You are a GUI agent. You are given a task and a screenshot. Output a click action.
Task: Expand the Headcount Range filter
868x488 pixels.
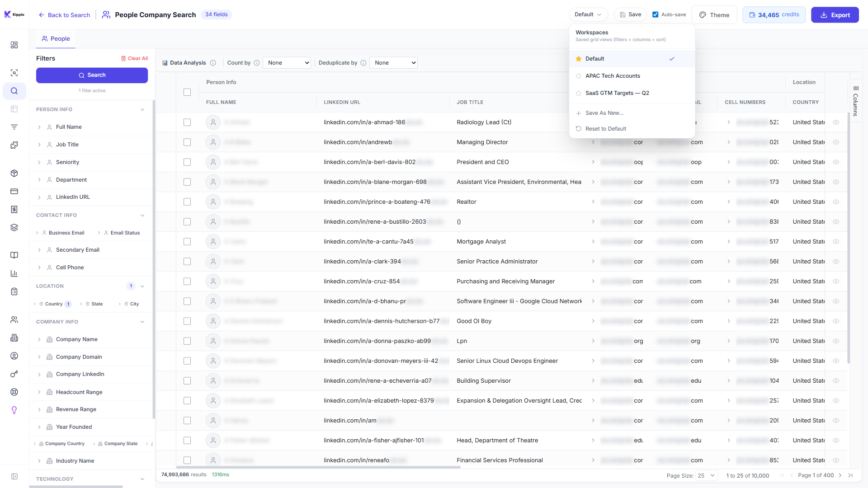[79, 392]
